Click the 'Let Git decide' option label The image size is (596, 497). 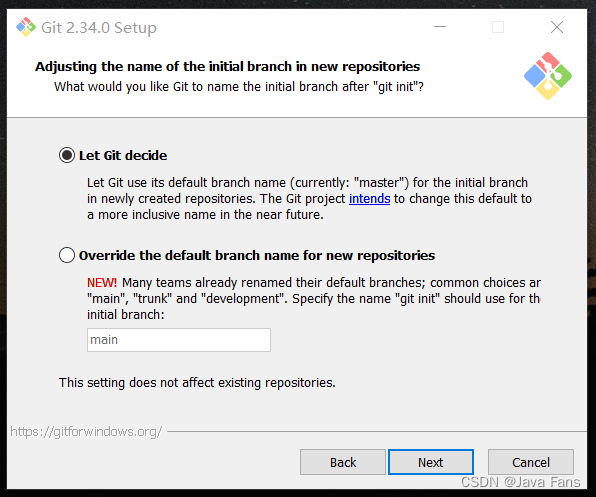(123, 155)
